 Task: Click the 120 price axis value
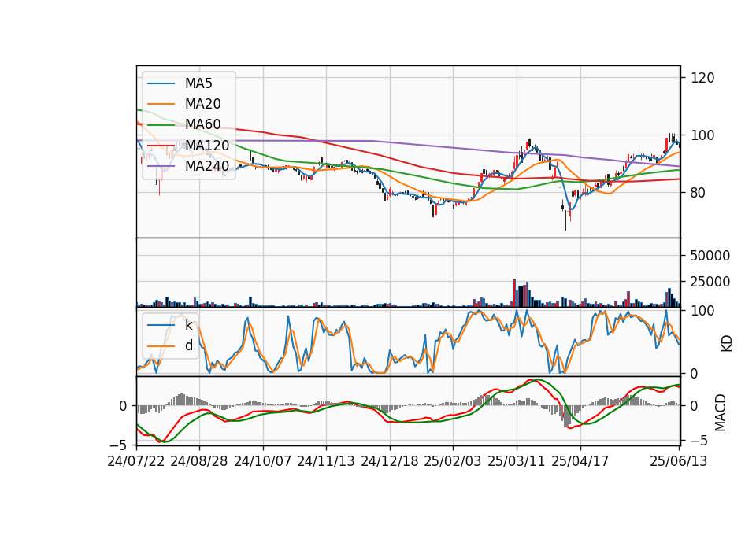(x=702, y=78)
